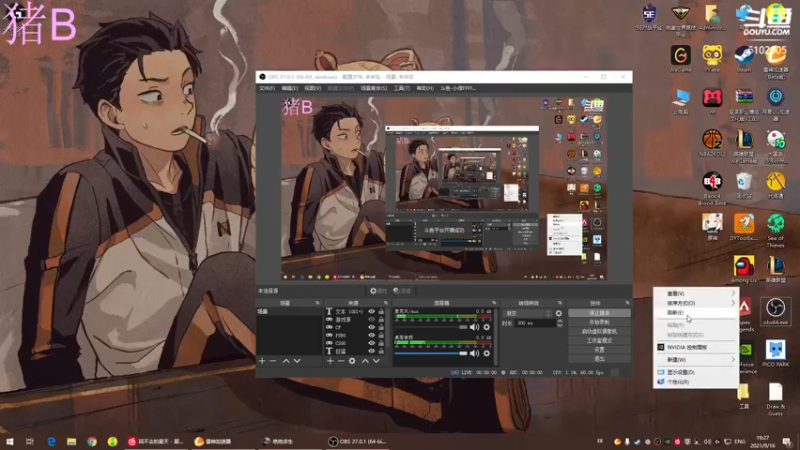Viewport: 800px width, 450px height.
Task: Mute the desktop audio speaker icon
Action: tap(474, 353)
